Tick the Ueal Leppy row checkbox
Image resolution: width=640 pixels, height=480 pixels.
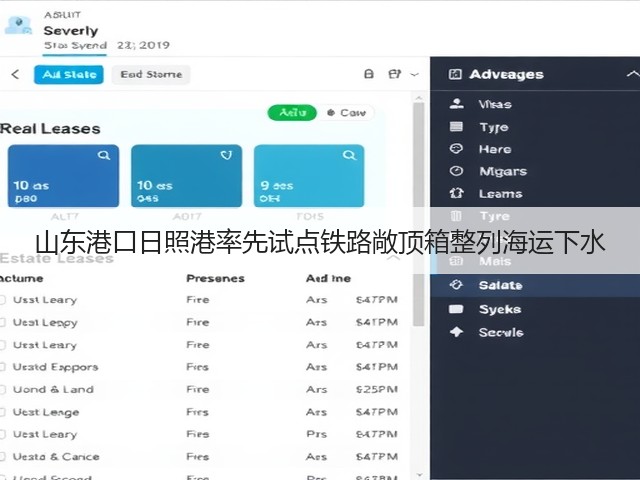click(x=2, y=322)
